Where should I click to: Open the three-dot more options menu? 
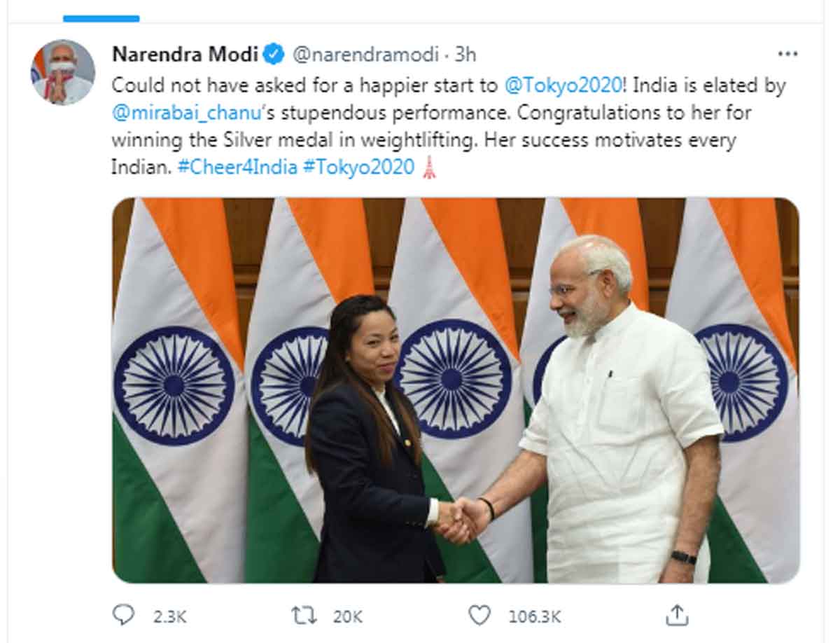click(x=787, y=54)
